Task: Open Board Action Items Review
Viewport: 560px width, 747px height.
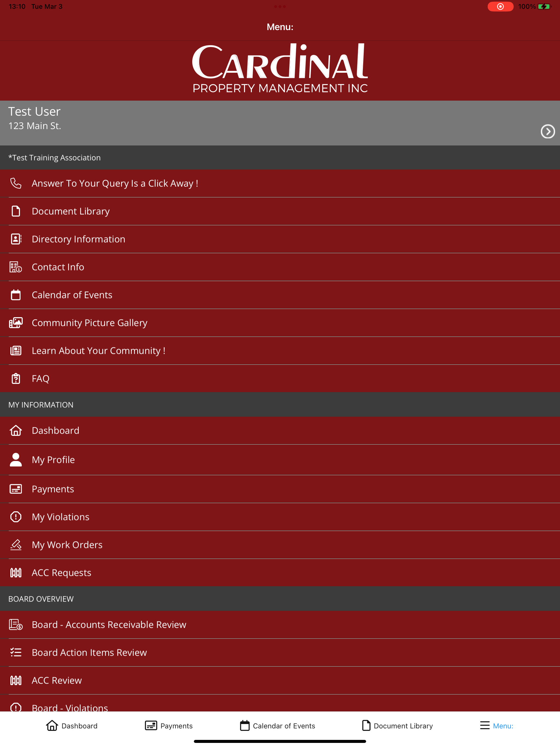Action: point(280,653)
